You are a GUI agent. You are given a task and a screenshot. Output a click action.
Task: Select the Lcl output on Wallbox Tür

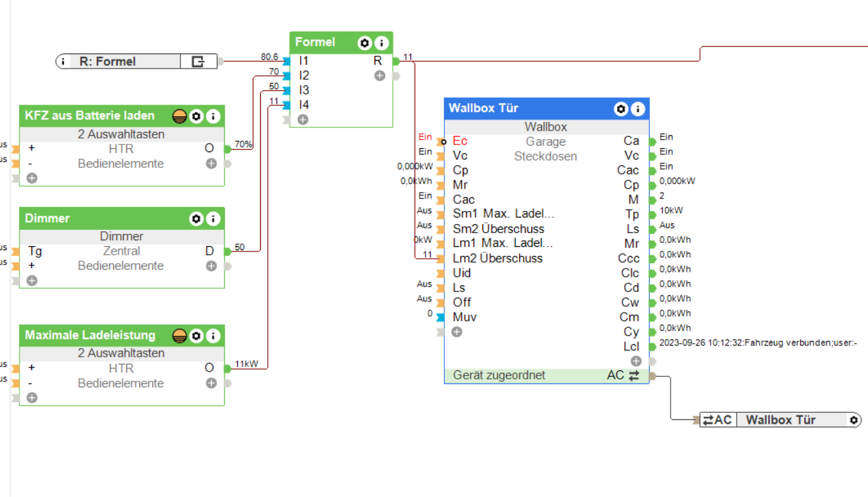pyautogui.click(x=631, y=346)
